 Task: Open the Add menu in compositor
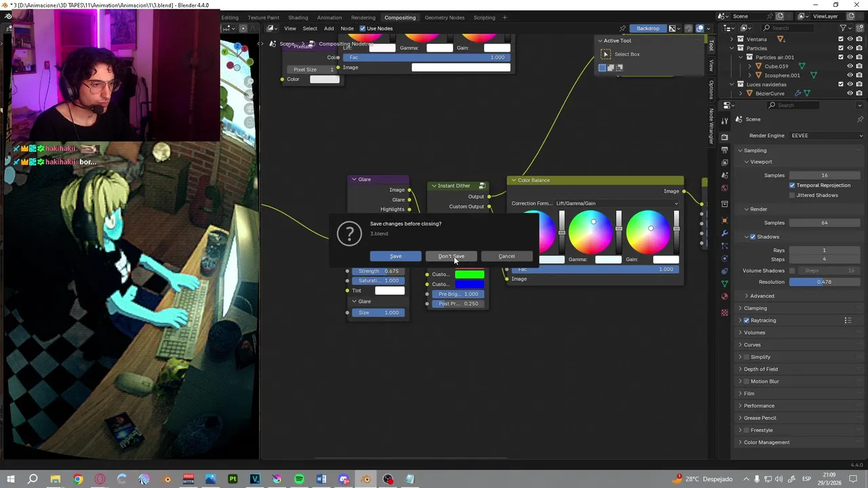tap(329, 28)
